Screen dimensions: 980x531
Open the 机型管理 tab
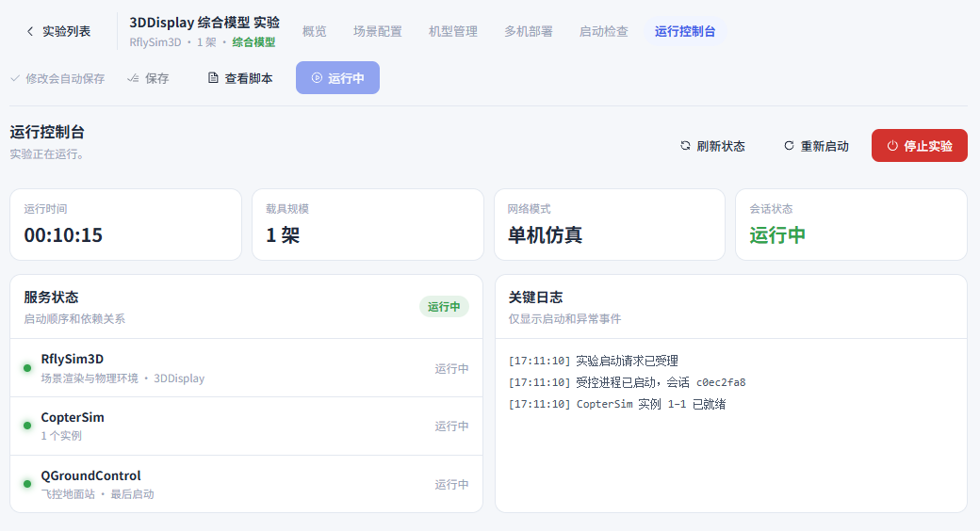pos(453,31)
